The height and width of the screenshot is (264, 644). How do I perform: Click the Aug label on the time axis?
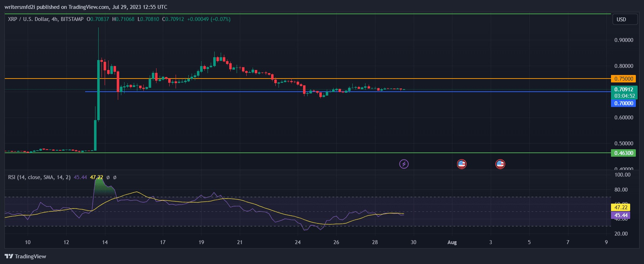pyautogui.click(x=452, y=242)
